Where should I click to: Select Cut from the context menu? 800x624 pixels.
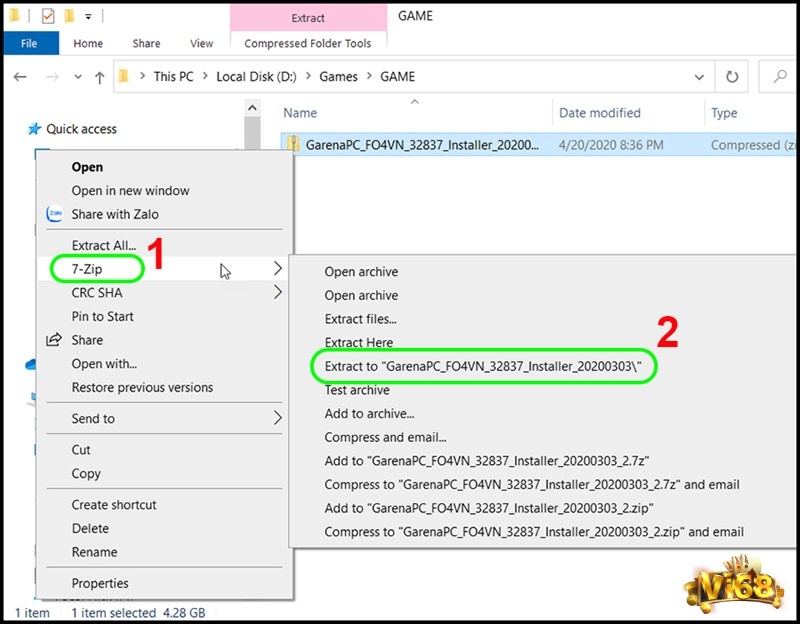coord(81,450)
